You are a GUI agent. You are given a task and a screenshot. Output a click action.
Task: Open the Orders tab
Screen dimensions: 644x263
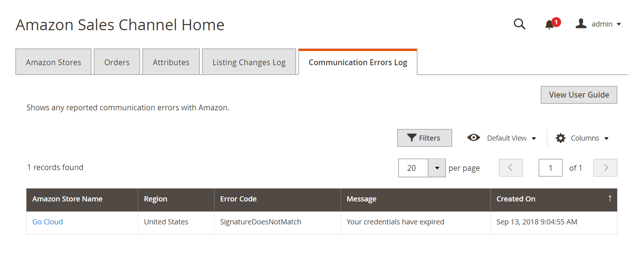click(x=117, y=62)
